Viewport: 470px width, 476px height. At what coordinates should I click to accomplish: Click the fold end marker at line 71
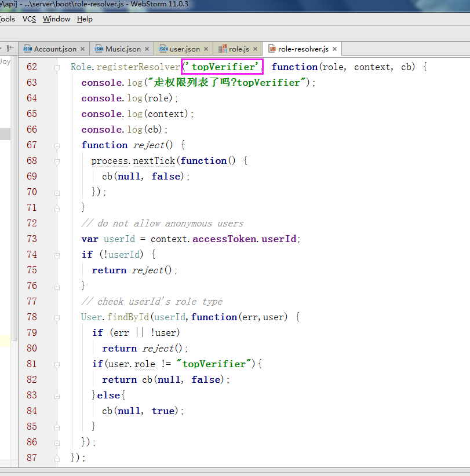coord(57,208)
